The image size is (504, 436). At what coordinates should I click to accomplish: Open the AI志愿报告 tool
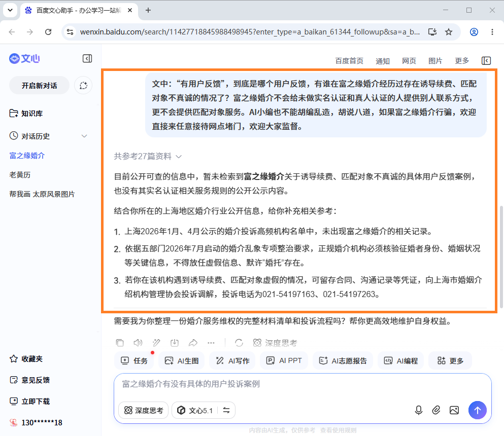coord(343,360)
